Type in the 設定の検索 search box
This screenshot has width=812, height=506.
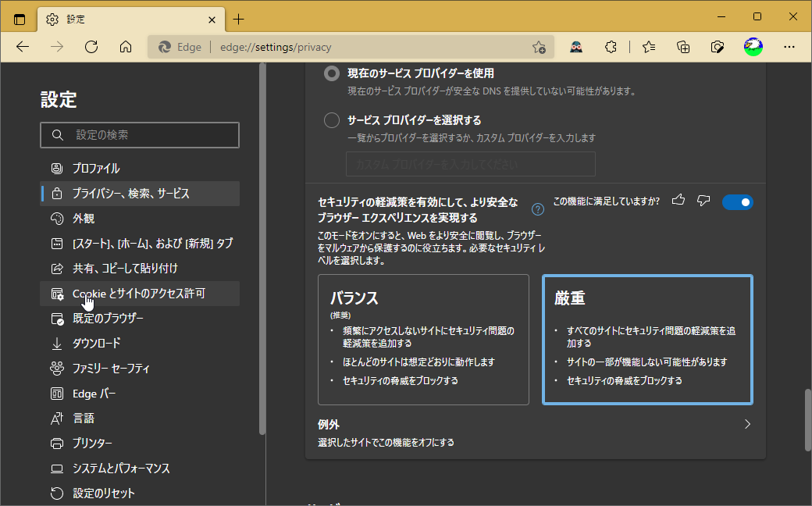point(140,134)
